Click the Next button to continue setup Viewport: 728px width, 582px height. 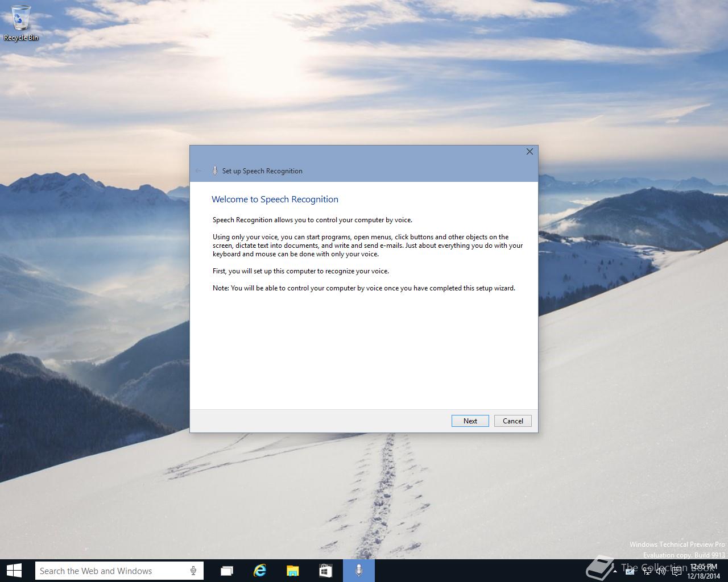[470, 421]
